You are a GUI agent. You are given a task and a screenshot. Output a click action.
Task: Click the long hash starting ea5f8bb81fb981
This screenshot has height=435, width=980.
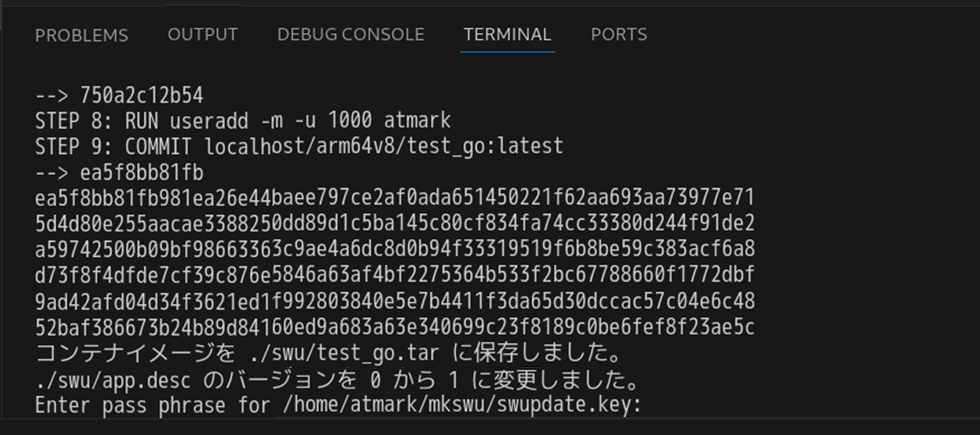[395, 198]
